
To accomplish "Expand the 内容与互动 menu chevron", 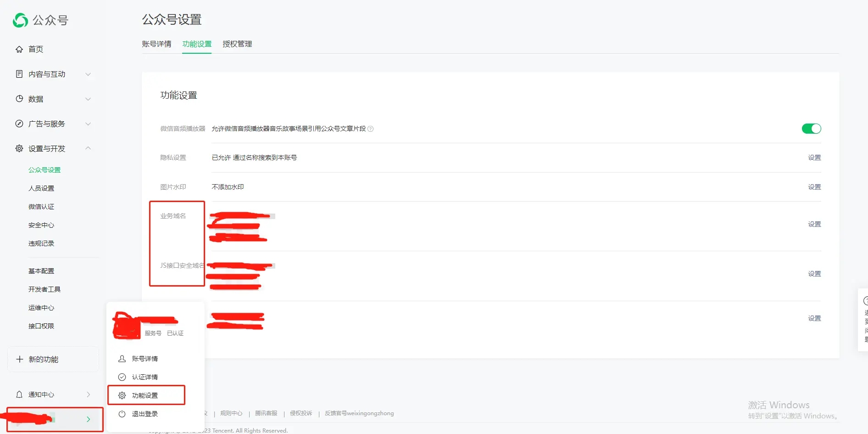I will [x=88, y=74].
